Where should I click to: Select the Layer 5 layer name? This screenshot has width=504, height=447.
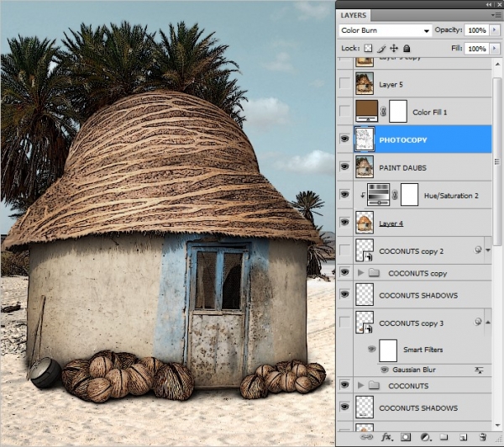click(x=391, y=85)
